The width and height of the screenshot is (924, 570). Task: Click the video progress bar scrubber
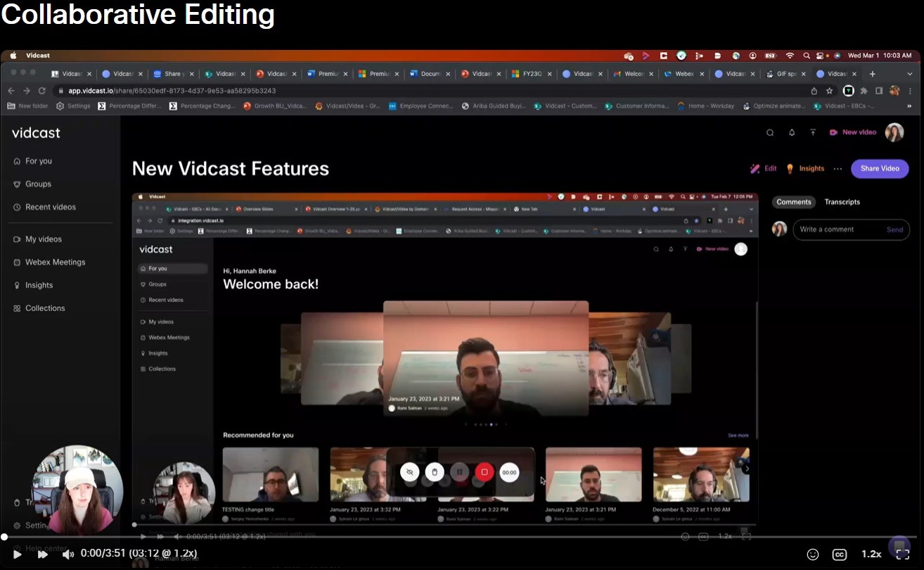[x=4, y=537]
